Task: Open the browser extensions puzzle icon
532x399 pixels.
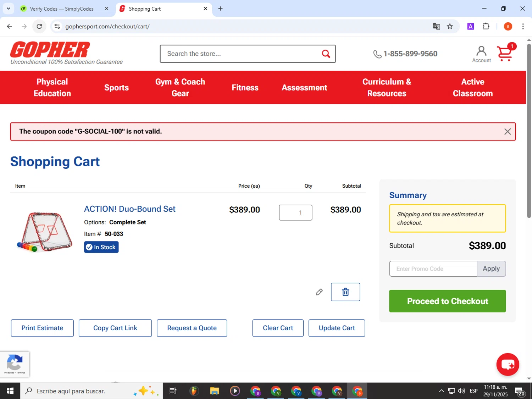Action: pos(486,26)
